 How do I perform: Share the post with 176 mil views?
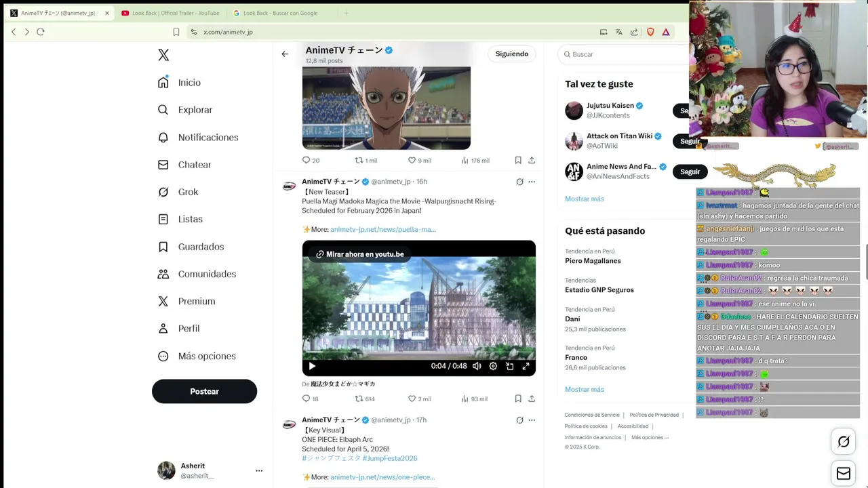click(532, 160)
